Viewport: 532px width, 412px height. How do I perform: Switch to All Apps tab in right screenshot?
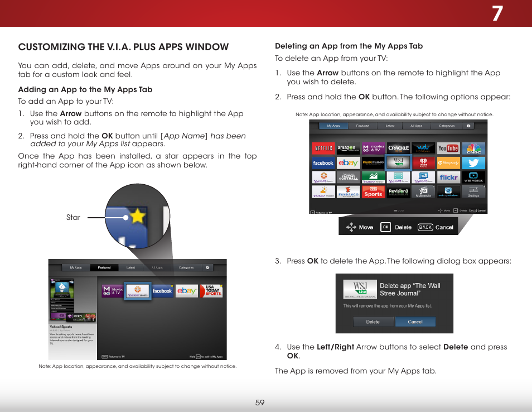[417, 126]
